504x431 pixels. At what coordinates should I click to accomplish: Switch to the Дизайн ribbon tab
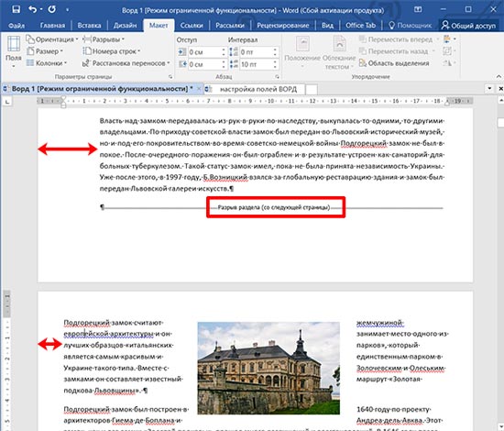coord(125,26)
